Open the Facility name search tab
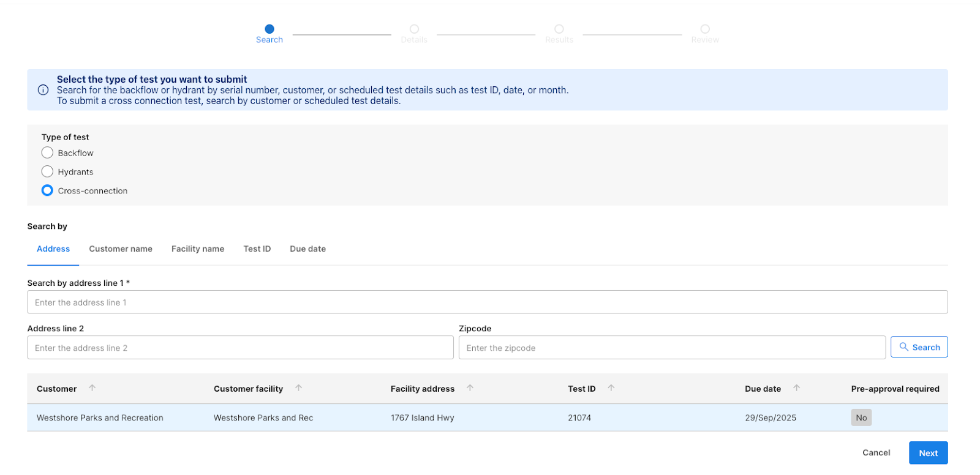Viewport: 980px width, 475px height. (198, 249)
